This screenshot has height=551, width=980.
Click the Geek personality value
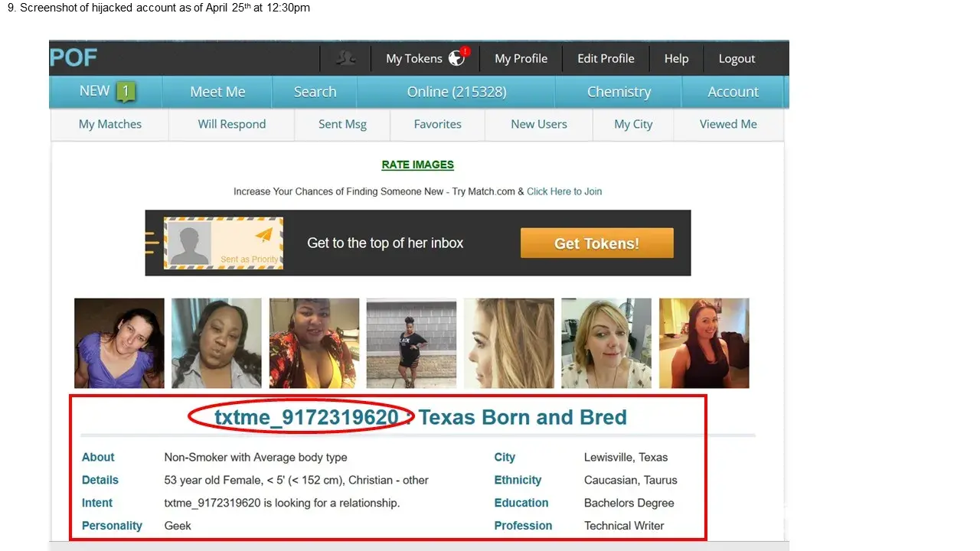click(178, 526)
